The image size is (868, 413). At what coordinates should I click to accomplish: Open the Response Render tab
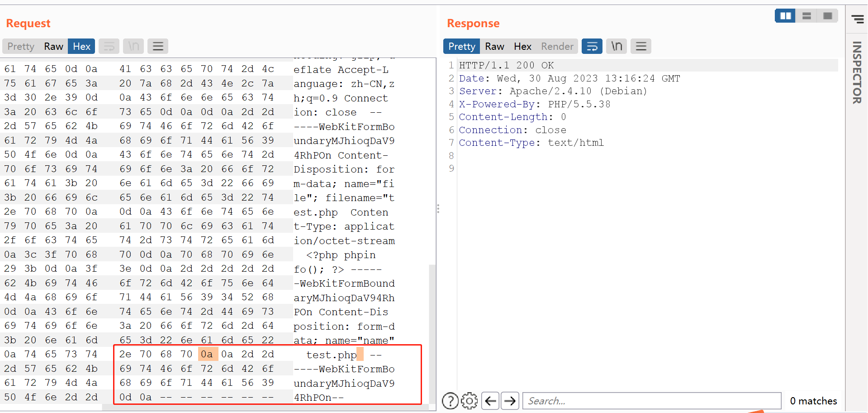[557, 46]
